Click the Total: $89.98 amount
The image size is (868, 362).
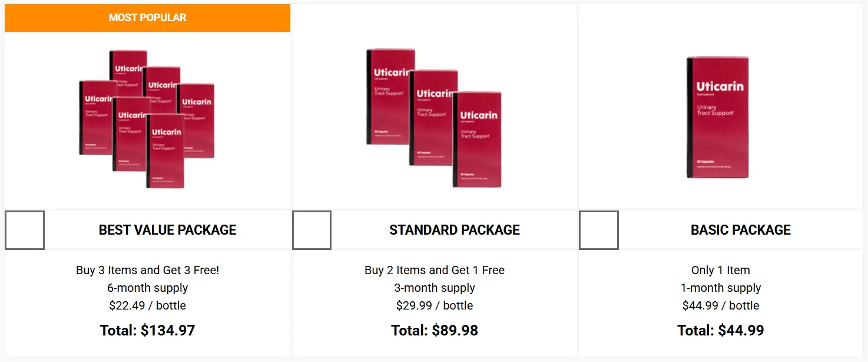pos(435,331)
